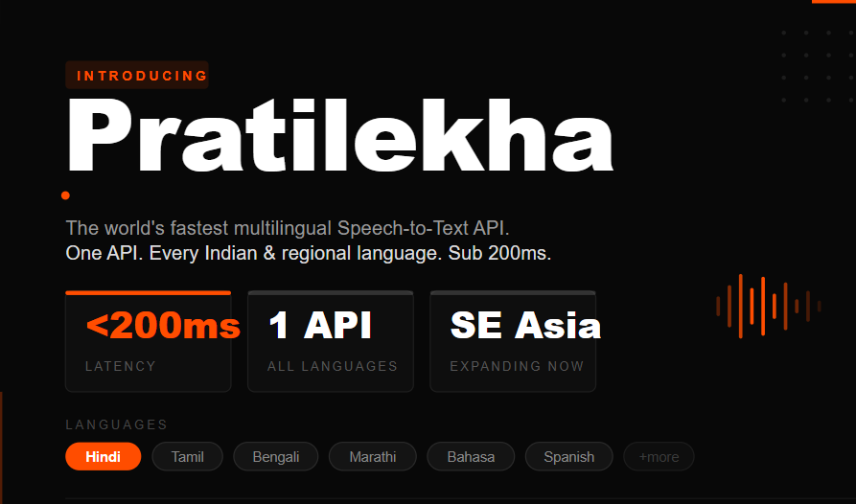Click the Pratilekha headline
This screenshot has height=504, width=856.
(x=339, y=136)
